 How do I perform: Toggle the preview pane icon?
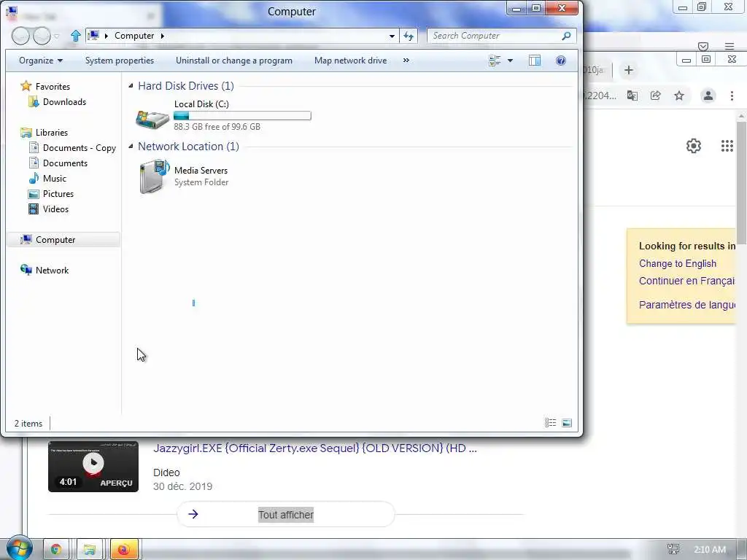(535, 61)
